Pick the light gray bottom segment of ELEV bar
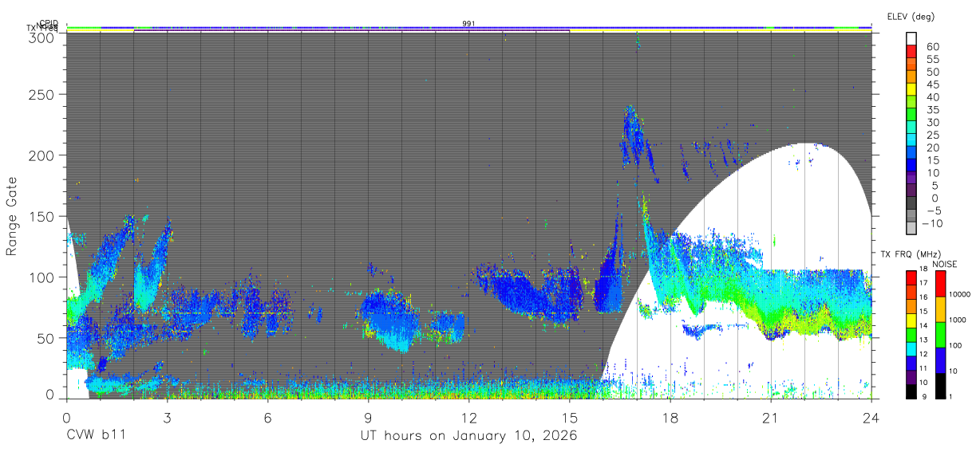This screenshot has width=980, height=452. click(x=911, y=230)
